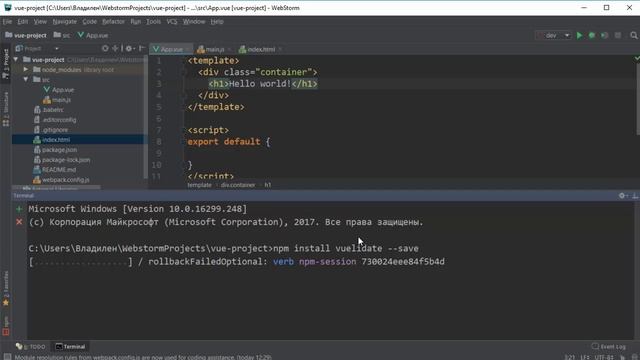Screen dimensions: 640x360
Task: Click UTF-8 encoding in status bar
Action: tap(604, 357)
